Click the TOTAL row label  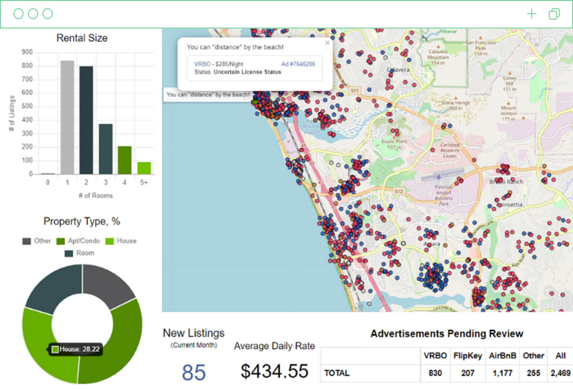337,373
